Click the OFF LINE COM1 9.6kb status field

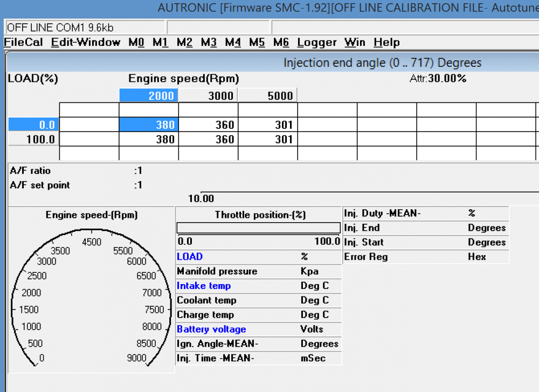pyautogui.click(x=85, y=27)
